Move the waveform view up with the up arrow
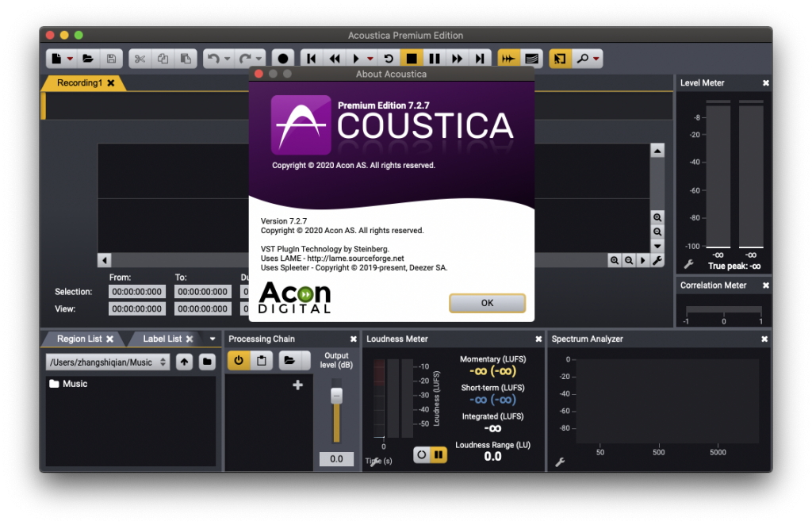Image resolution: width=812 pixels, height=525 pixels. click(x=657, y=151)
